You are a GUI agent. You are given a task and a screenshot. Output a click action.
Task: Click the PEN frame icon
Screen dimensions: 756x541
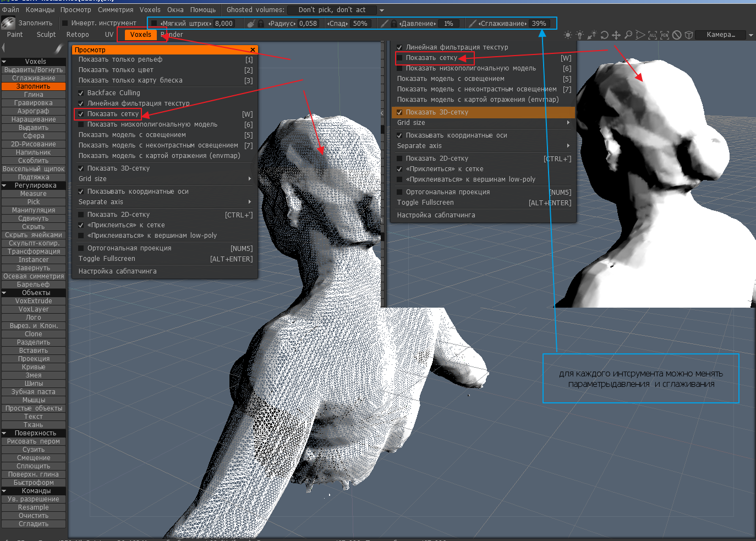(x=665, y=35)
